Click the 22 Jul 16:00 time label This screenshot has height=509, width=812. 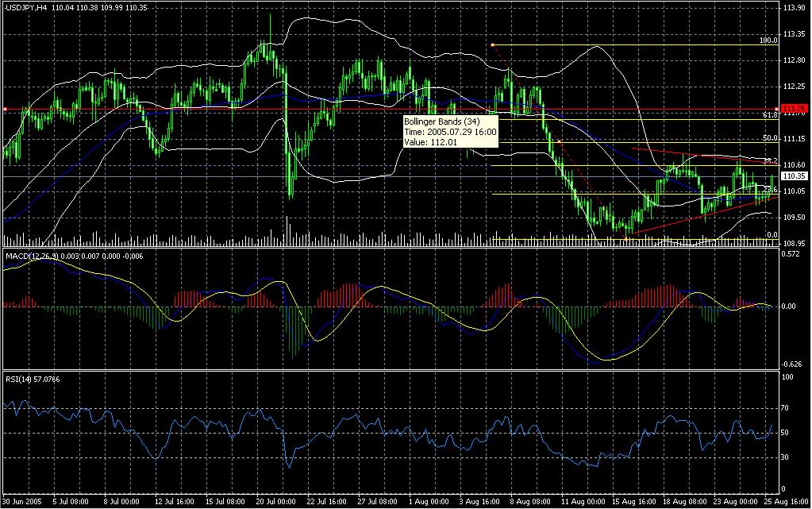(x=327, y=502)
